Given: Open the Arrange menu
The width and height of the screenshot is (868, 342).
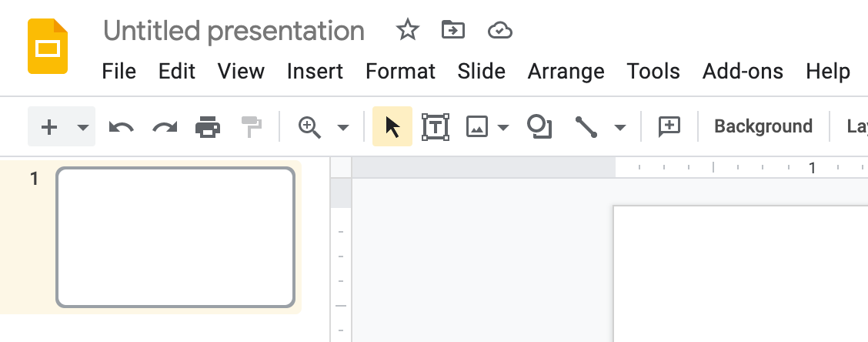Looking at the screenshot, I should click(566, 72).
